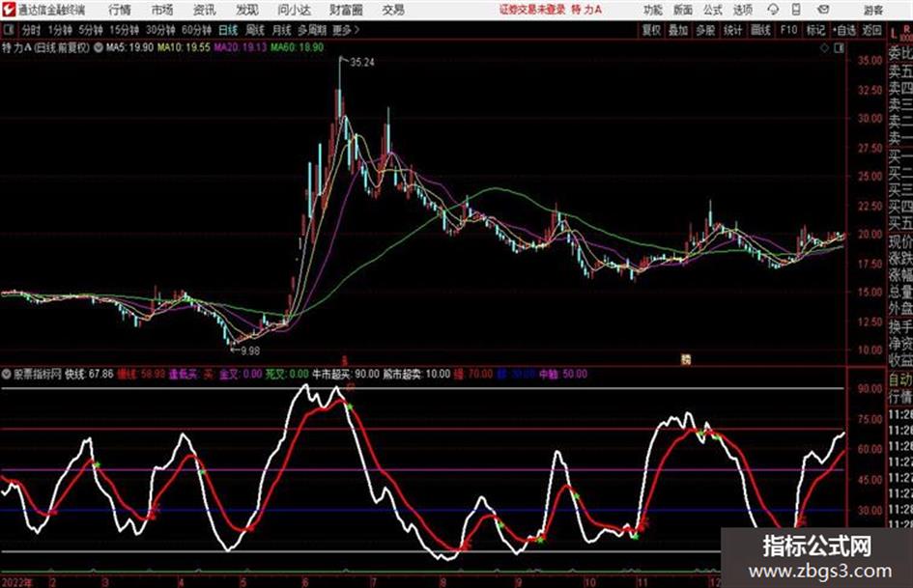The image size is (913, 588).
Task: Click the mobile phone icon
Action: pos(796,10)
